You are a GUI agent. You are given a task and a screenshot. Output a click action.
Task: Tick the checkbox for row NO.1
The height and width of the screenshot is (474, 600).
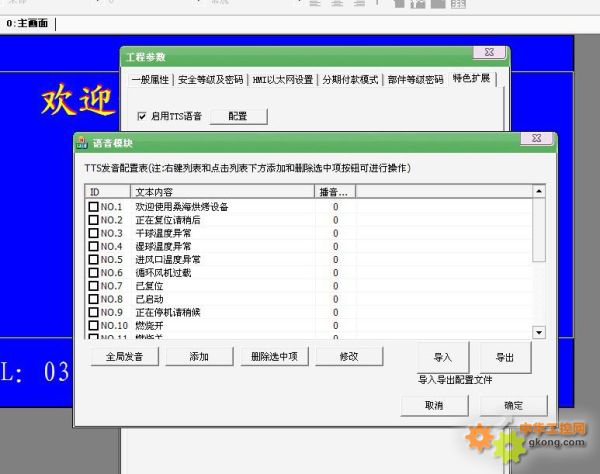tap(94, 207)
